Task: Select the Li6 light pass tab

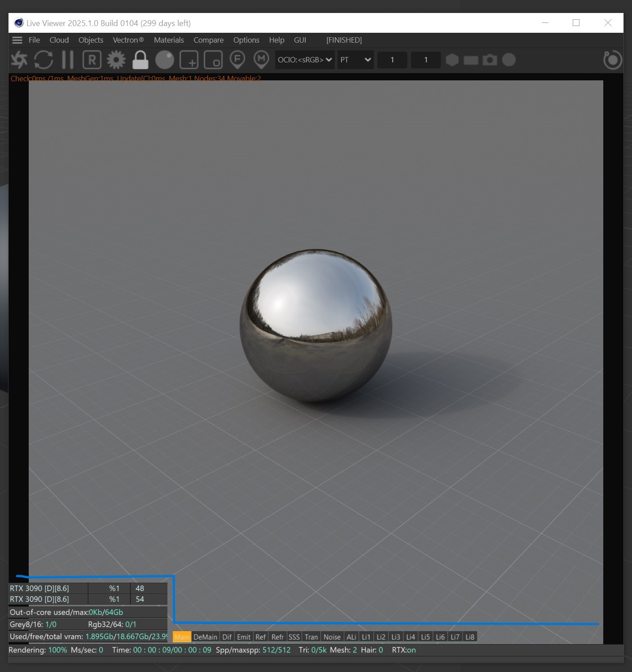Action: (x=440, y=637)
